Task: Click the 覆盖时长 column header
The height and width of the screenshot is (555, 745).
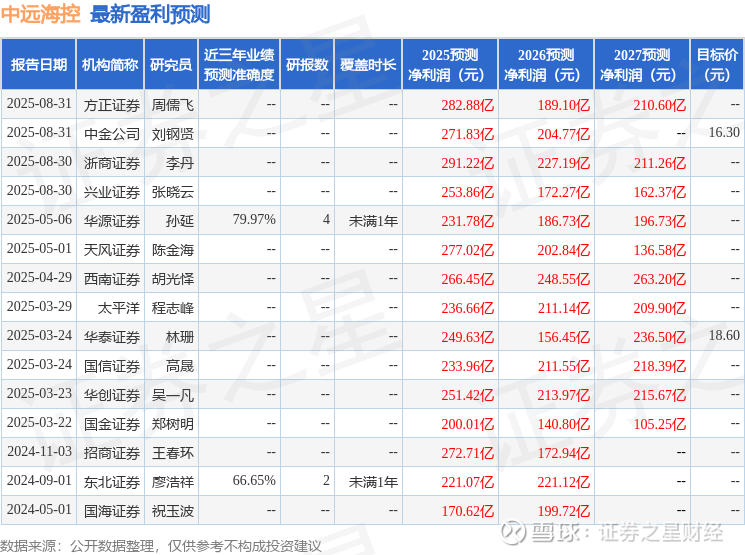Action: [368, 65]
